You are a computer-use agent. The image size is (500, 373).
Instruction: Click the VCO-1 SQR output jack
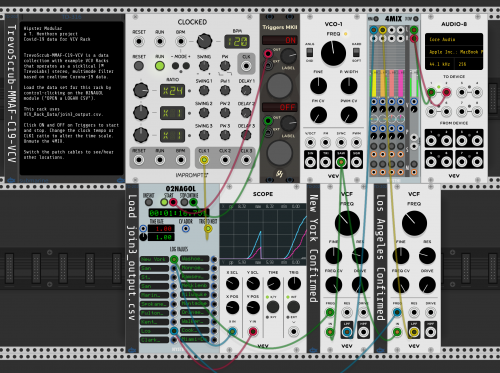(356, 162)
